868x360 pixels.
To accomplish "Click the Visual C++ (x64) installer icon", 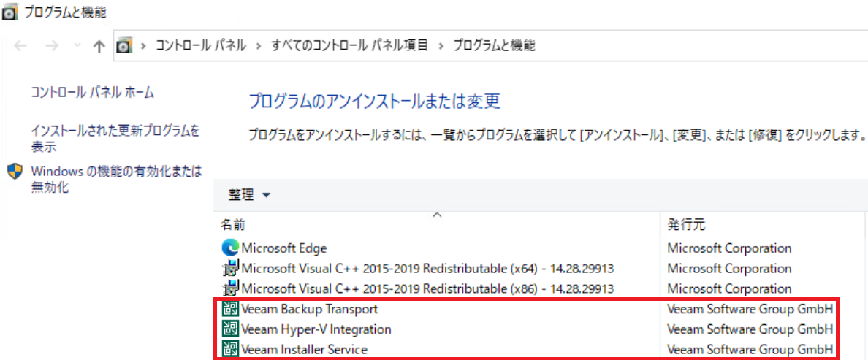I will (x=230, y=269).
